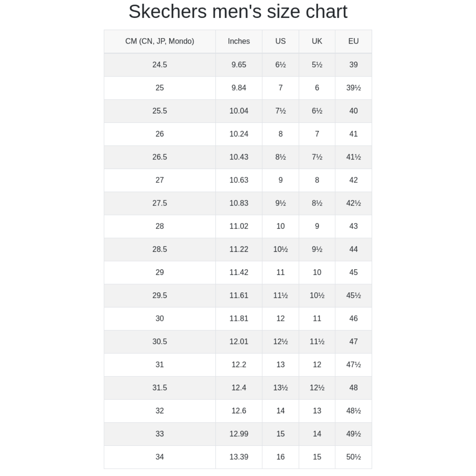Image resolution: width=476 pixels, height=476 pixels.
Task: Click the US column header
Action: (280, 41)
